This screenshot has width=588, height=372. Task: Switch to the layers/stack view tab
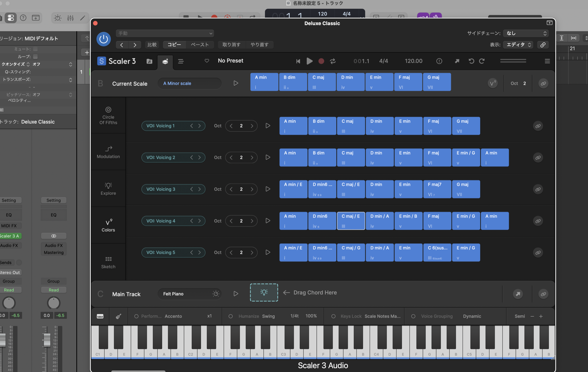[x=165, y=61]
